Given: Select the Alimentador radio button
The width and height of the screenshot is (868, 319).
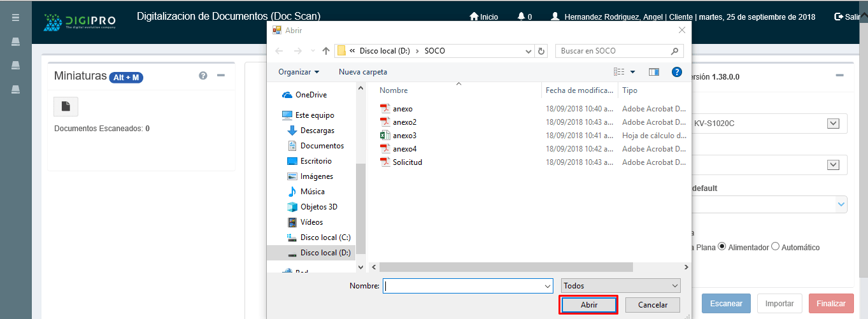Looking at the screenshot, I should [x=722, y=247].
